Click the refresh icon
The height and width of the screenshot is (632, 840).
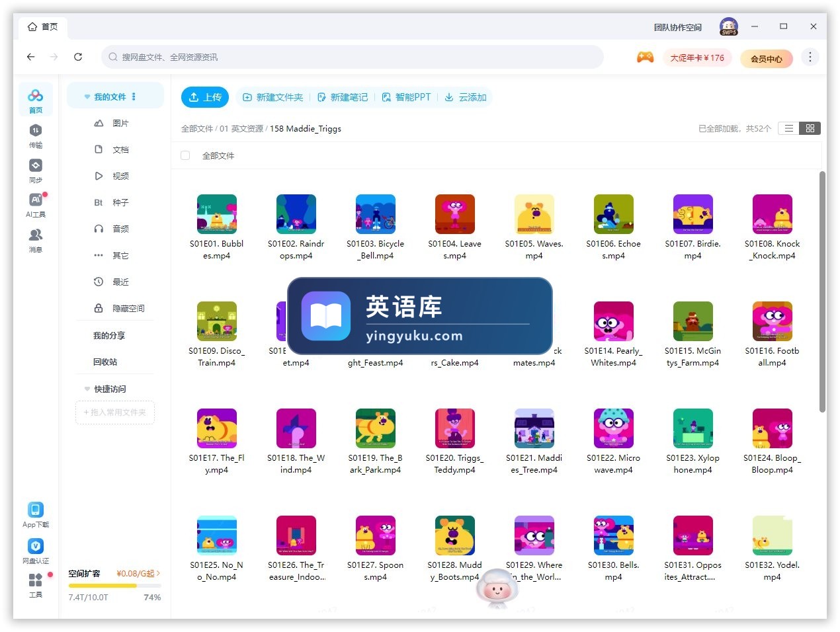(78, 57)
